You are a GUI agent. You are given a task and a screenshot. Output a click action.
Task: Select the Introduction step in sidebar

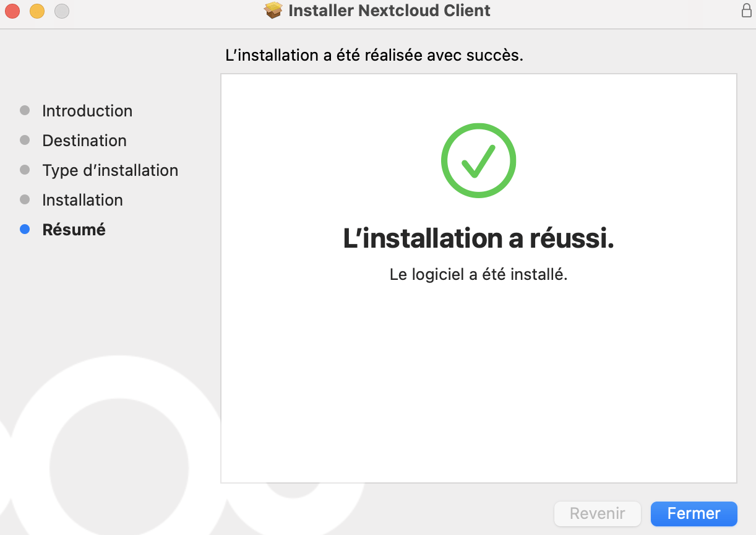click(x=87, y=111)
